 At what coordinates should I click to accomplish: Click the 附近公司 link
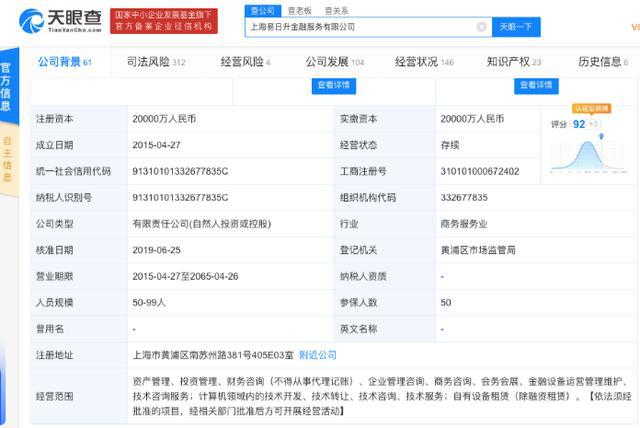tap(318, 355)
